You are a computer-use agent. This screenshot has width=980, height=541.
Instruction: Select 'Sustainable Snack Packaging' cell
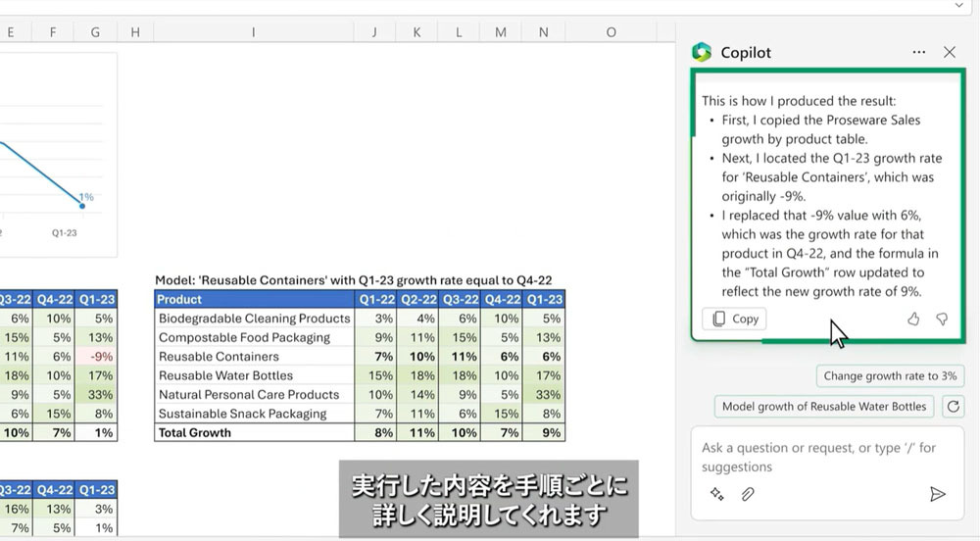254,414
